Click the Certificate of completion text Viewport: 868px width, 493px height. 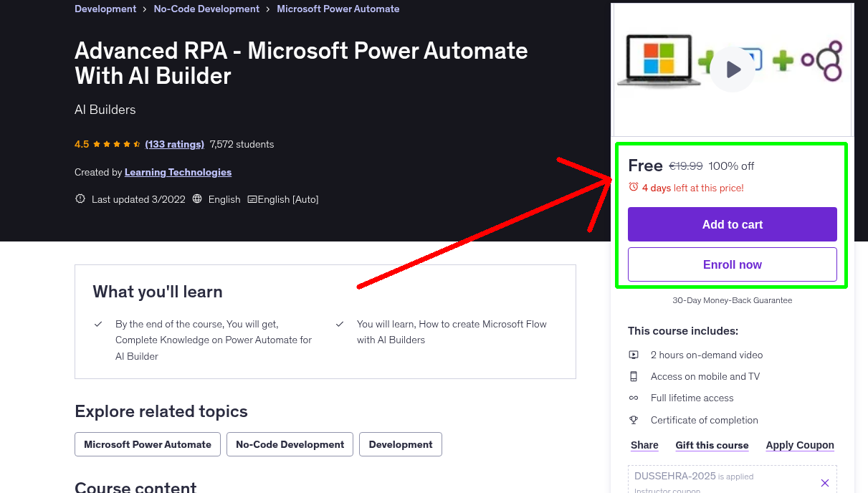[x=705, y=420]
